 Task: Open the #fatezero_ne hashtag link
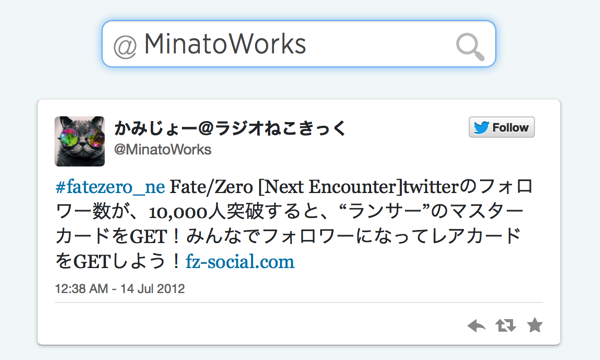pos(110,187)
